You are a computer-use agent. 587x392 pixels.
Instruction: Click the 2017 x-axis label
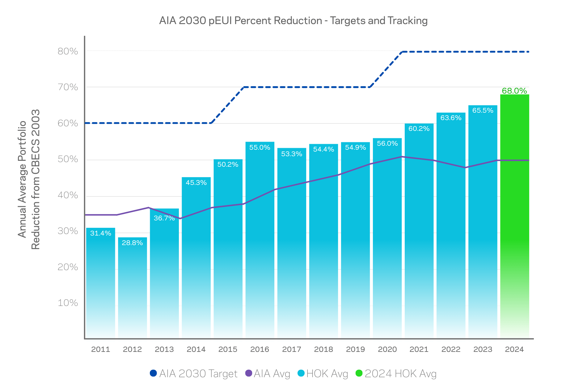[x=292, y=349]
